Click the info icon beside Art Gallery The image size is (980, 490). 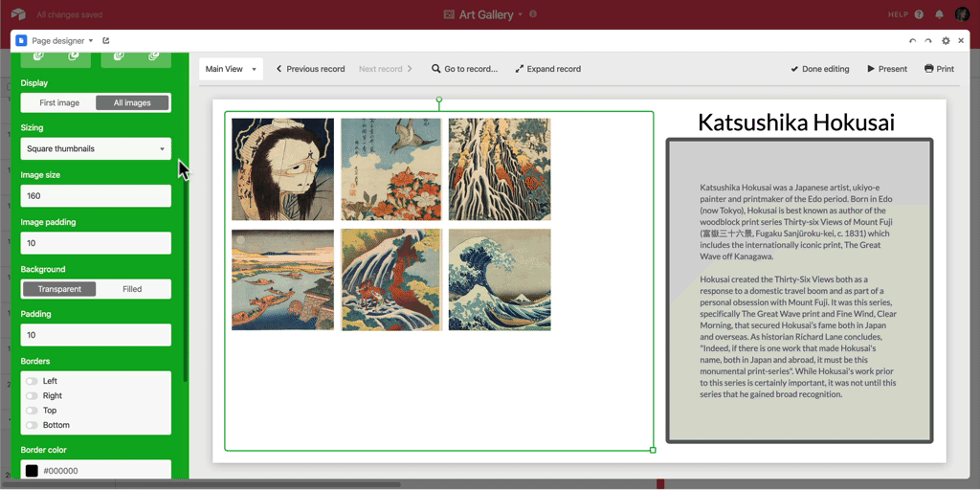[533, 13]
